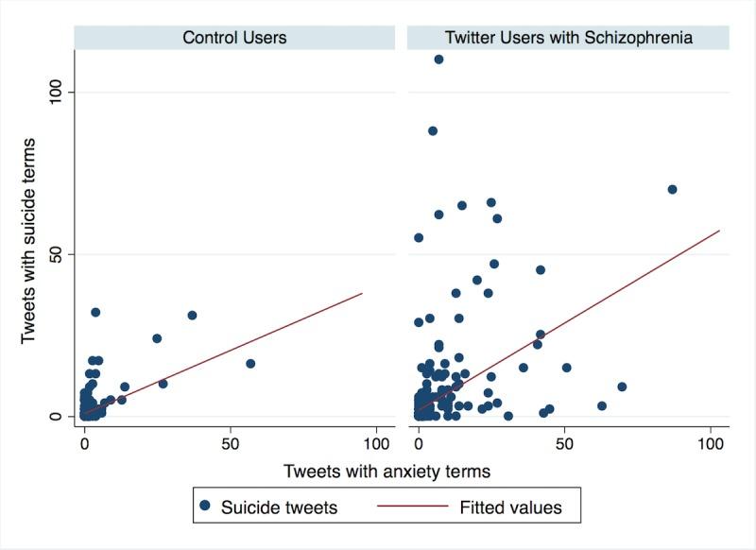756x550 pixels.
Task: Select the second highest Schizophrenia data point
Action: [x=433, y=130]
